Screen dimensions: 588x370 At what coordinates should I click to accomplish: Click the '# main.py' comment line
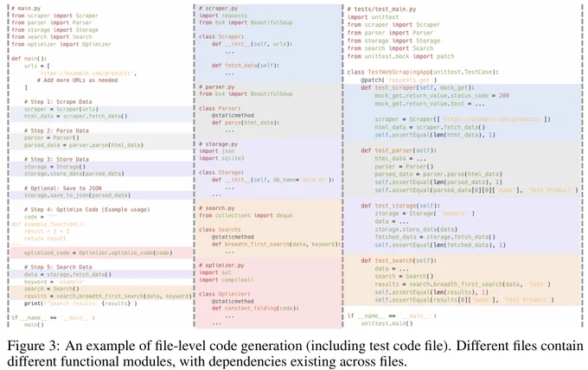[x=26, y=9]
